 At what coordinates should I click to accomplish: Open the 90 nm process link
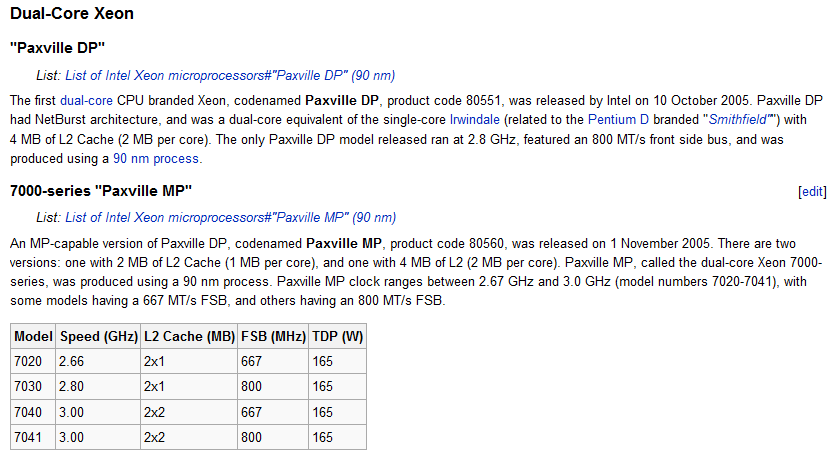pyautogui.click(x=156, y=159)
